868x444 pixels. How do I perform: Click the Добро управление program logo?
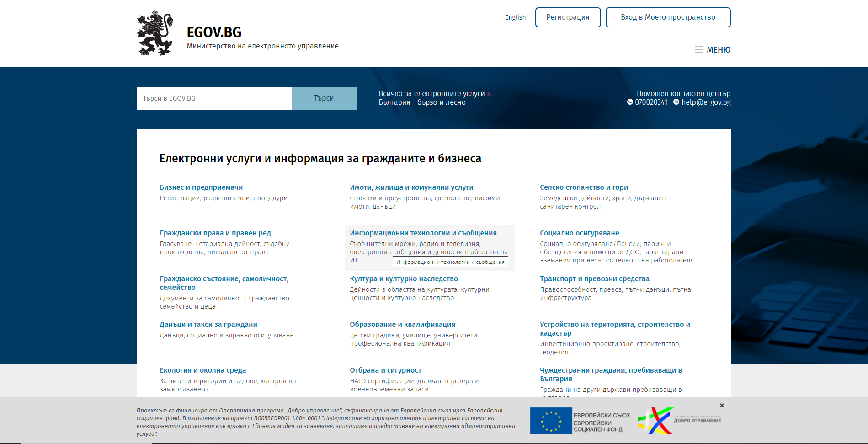(679, 421)
